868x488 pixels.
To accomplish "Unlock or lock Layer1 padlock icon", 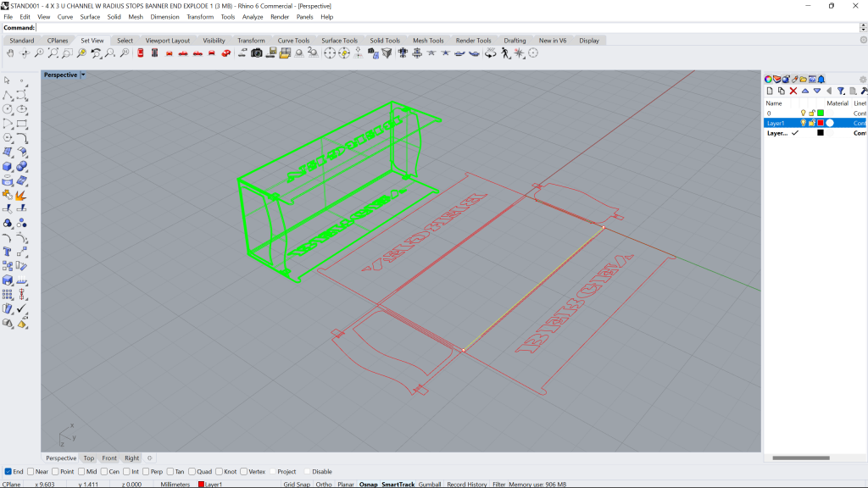I will click(811, 123).
